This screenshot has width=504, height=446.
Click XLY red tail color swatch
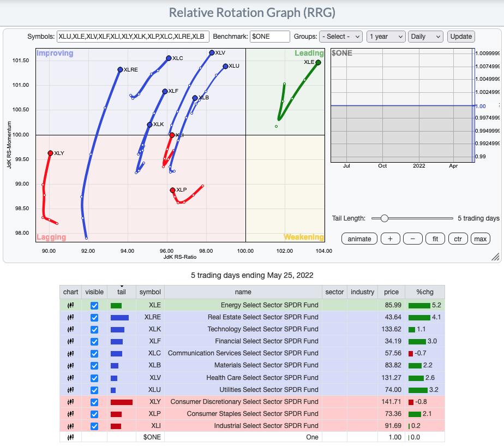(122, 402)
